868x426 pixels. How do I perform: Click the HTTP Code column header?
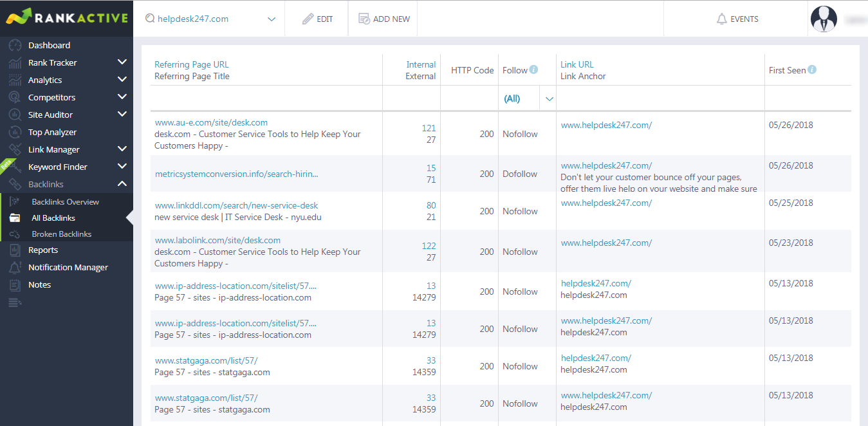coord(472,70)
